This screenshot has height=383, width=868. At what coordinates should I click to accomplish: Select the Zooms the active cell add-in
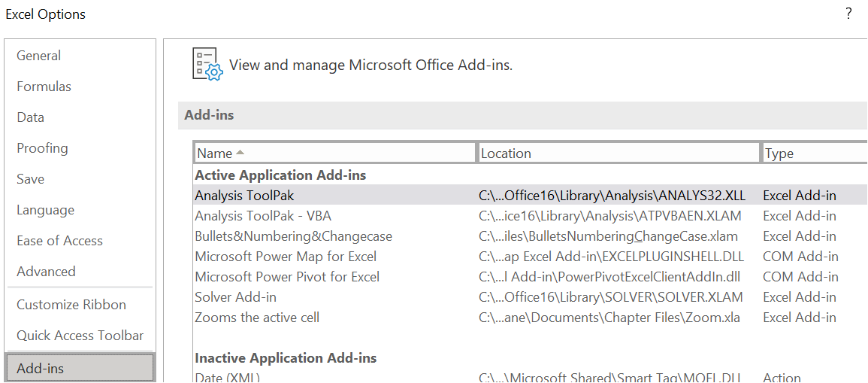(257, 318)
